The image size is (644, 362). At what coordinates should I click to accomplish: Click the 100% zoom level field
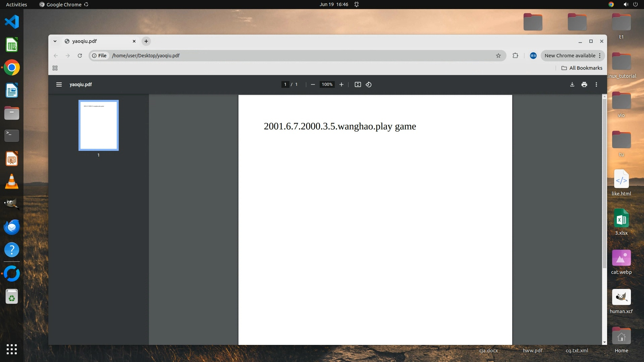(327, 84)
